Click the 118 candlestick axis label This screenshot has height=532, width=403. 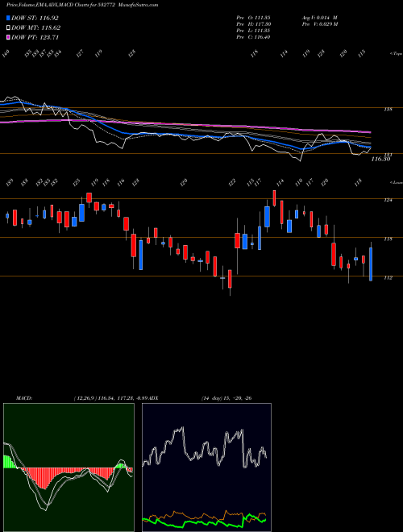(388, 239)
